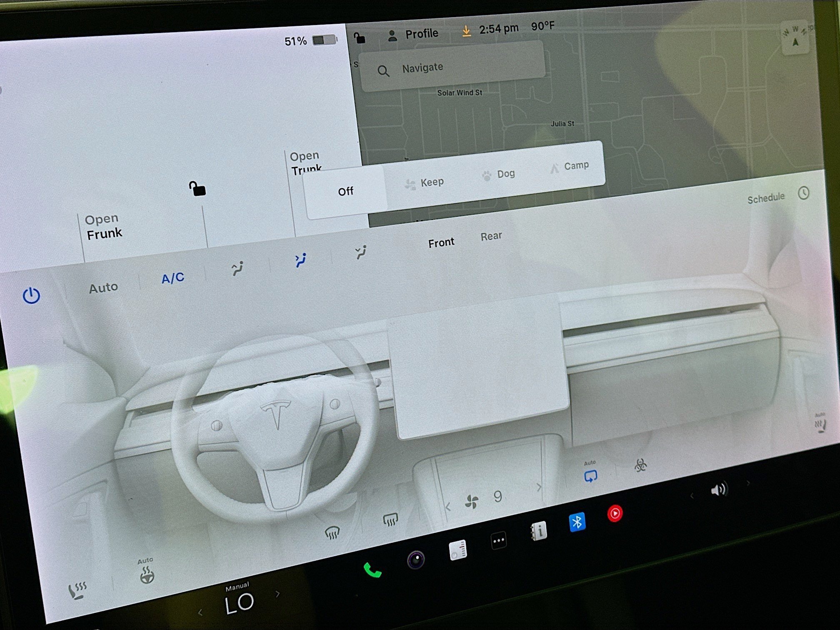Open the climate Schedule
The width and height of the screenshot is (840, 630).
click(766, 198)
